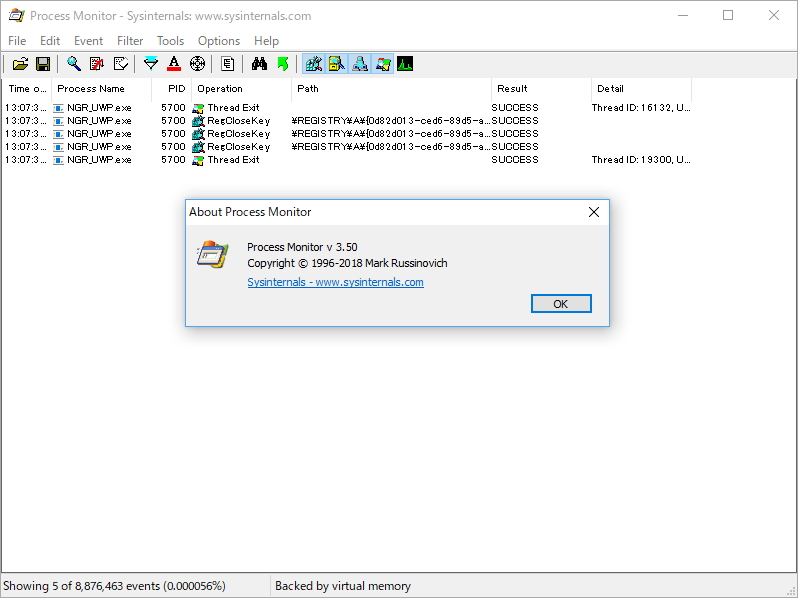The width and height of the screenshot is (798, 598).
Task: Click the Process Monitor icon in About dialog
Action: pos(213,254)
